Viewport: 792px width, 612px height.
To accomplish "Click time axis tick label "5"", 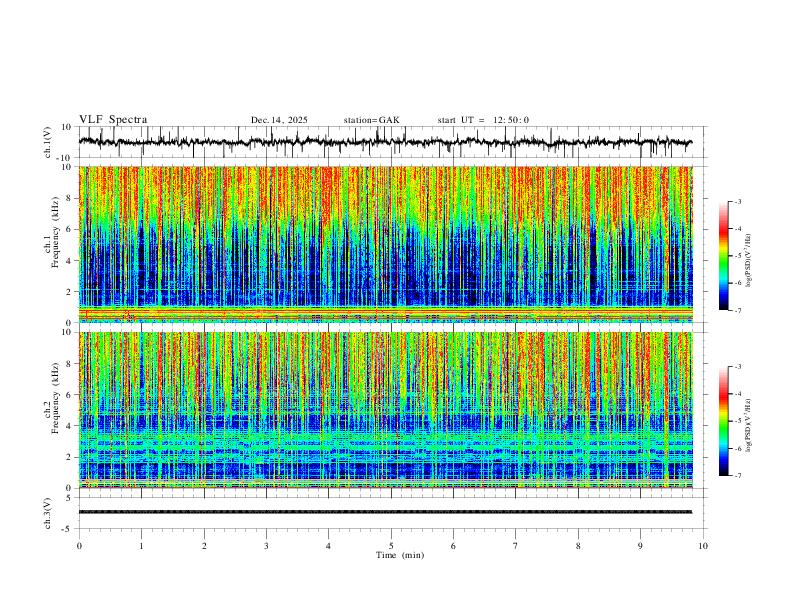I will click(391, 546).
